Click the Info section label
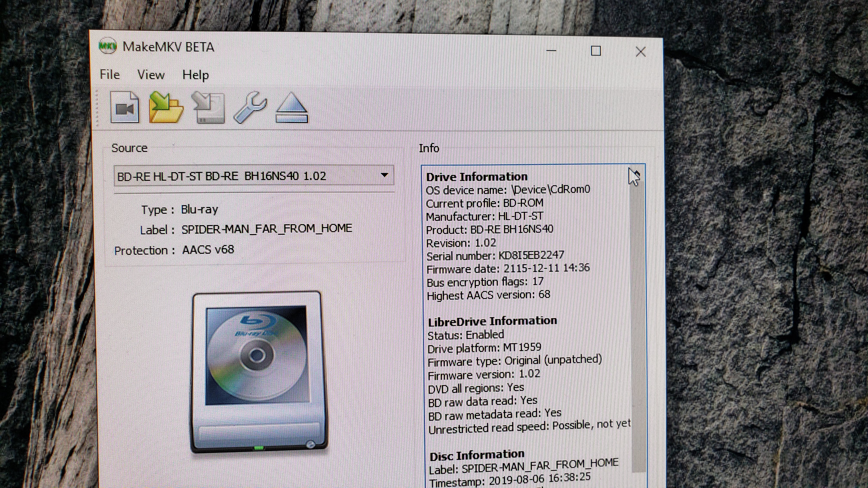The height and width of the screenshot is (488, 868). (429, 148)
